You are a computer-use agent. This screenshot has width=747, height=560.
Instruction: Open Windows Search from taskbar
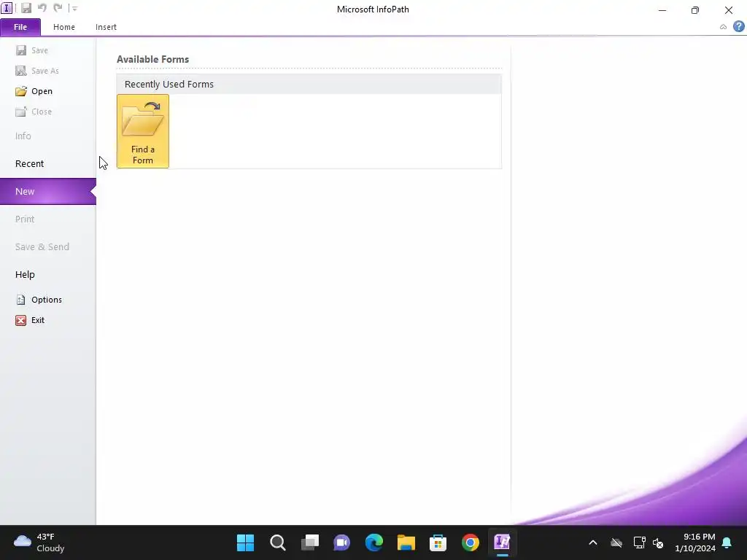tap(278, 542)
